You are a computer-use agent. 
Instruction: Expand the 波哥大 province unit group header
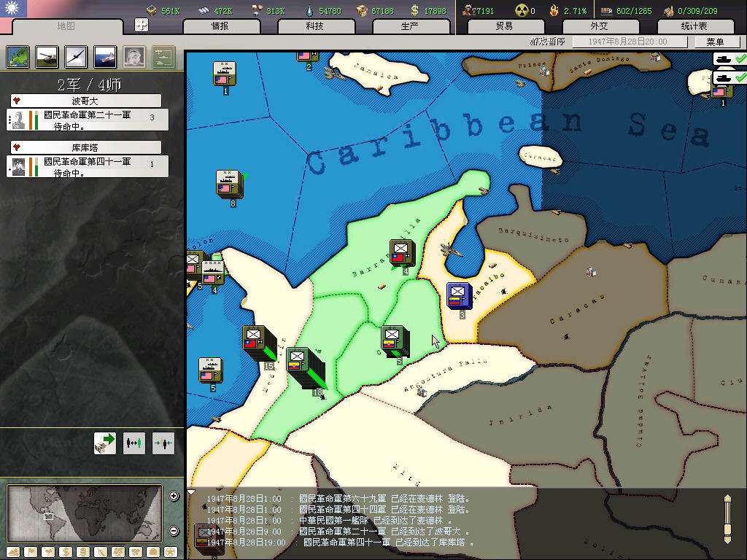click(x=86, y=101)
